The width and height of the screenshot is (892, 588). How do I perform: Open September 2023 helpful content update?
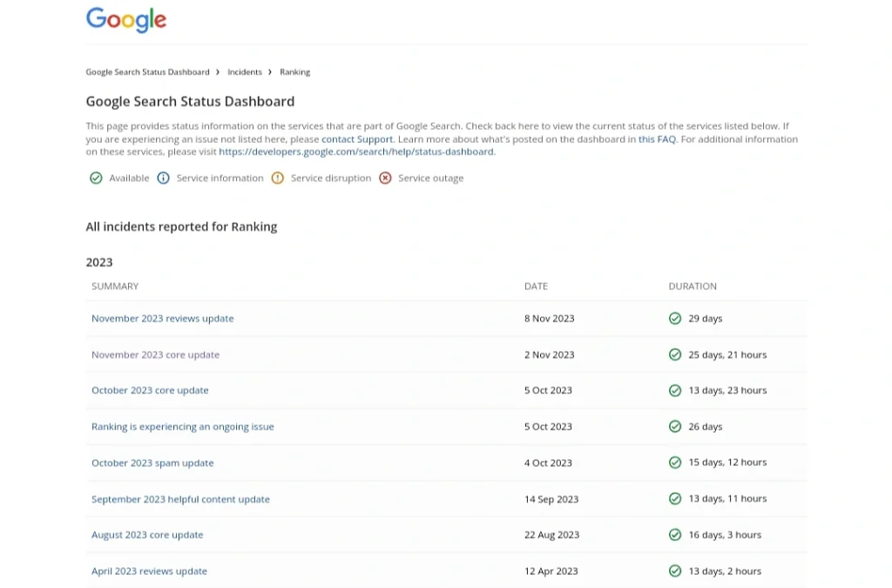click(x=180, y=499)
